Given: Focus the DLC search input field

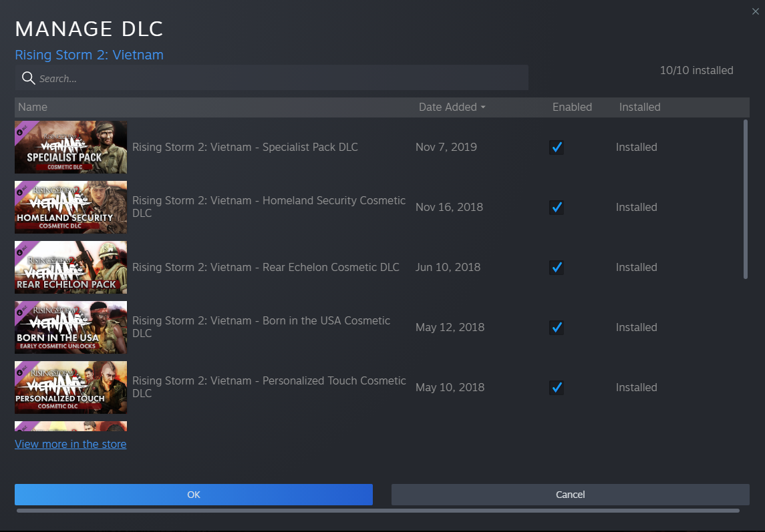Looking at the screenshot, I should click(x=281, y=78).
